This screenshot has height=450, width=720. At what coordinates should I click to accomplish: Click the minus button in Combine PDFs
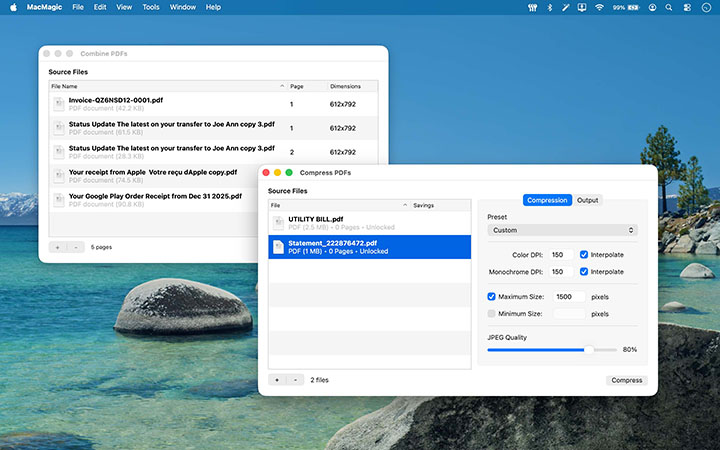(75, 246)
